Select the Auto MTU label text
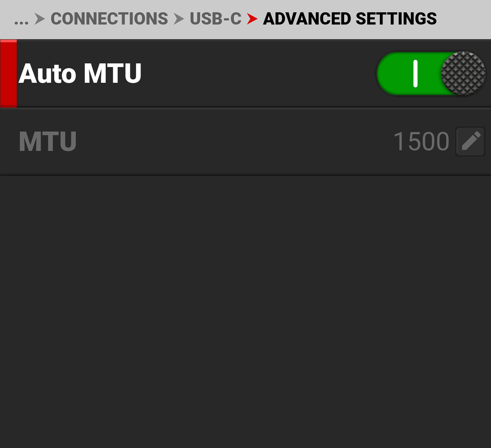Viewport: 491px width, 448px height. (x=80, y=74)
